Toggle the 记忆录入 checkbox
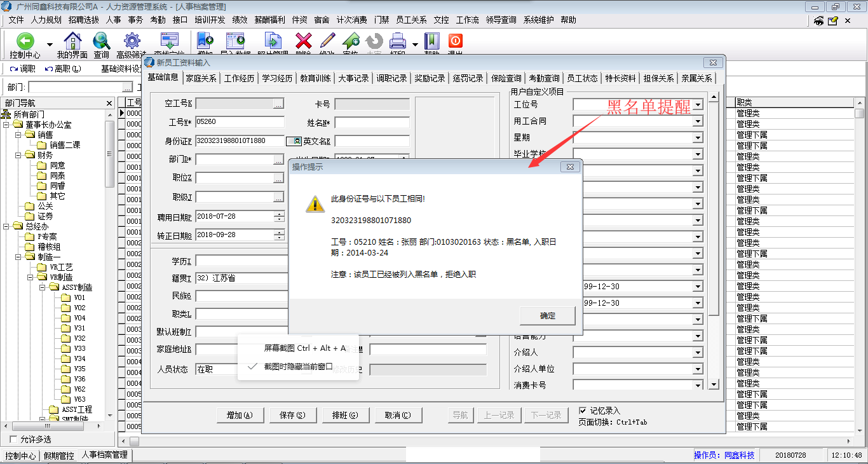Viewport: 868px width, 464px height. pos(583,411)
